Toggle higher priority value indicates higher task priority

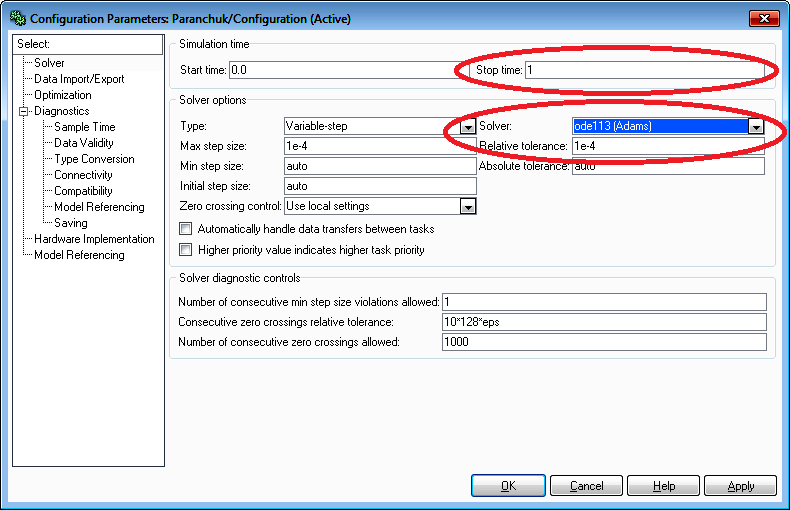pyautogui.click(x=186, y=249)
